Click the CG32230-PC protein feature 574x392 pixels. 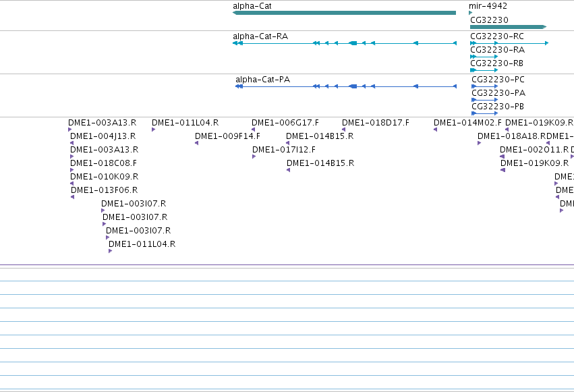coord(485,86)
